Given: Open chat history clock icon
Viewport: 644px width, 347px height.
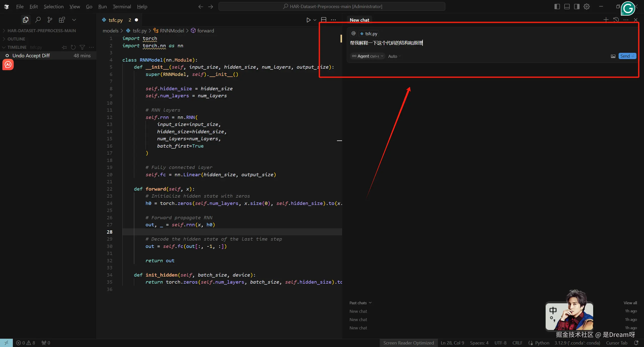Looking at the screenshot, I should click(616, 20).
